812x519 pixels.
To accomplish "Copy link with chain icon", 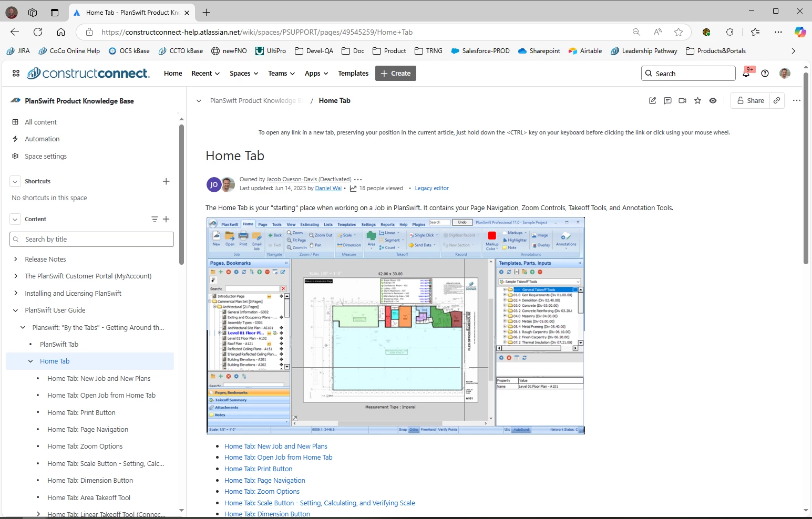I will (x=777, y=100).
